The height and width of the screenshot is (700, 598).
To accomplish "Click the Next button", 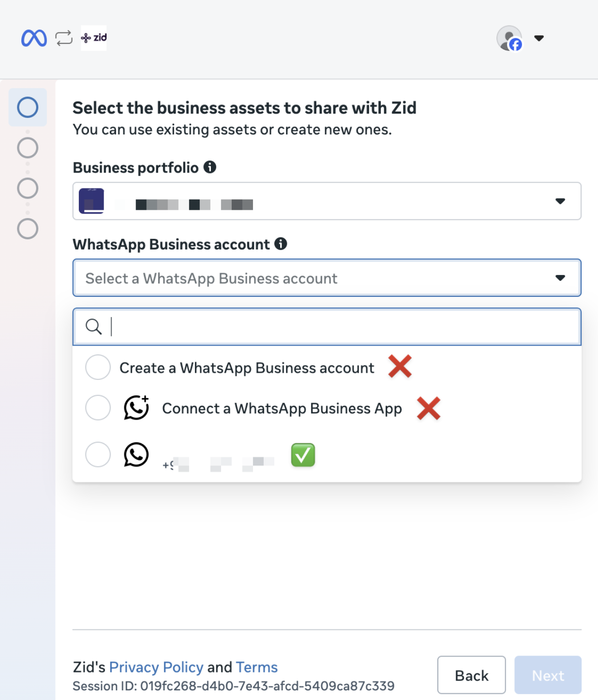I will point(548,675).
